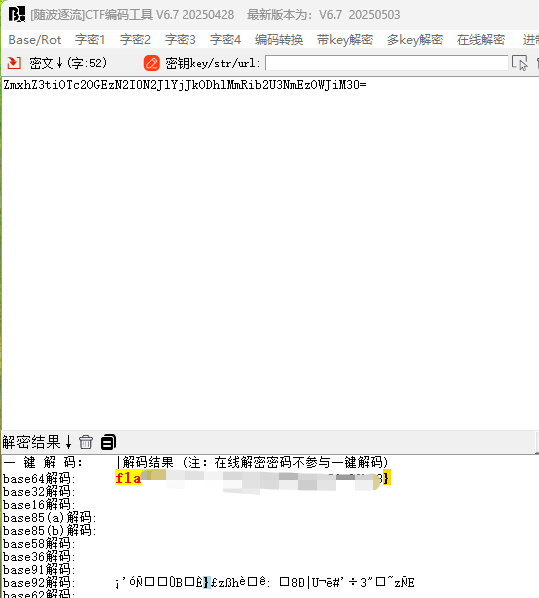The width and height of the screenshot is (539, 598).
Task: Click the base58解码 row label
Action: tap(39, 544)
